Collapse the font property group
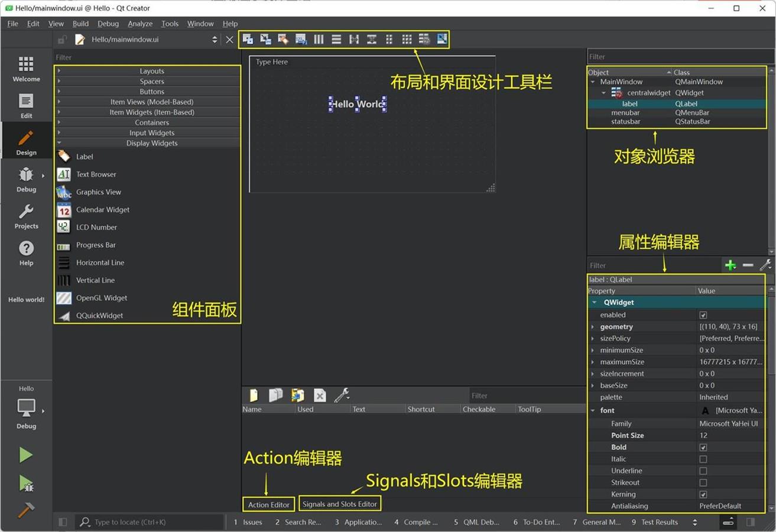Screen dimensions: 776x532 pos(593,410)
